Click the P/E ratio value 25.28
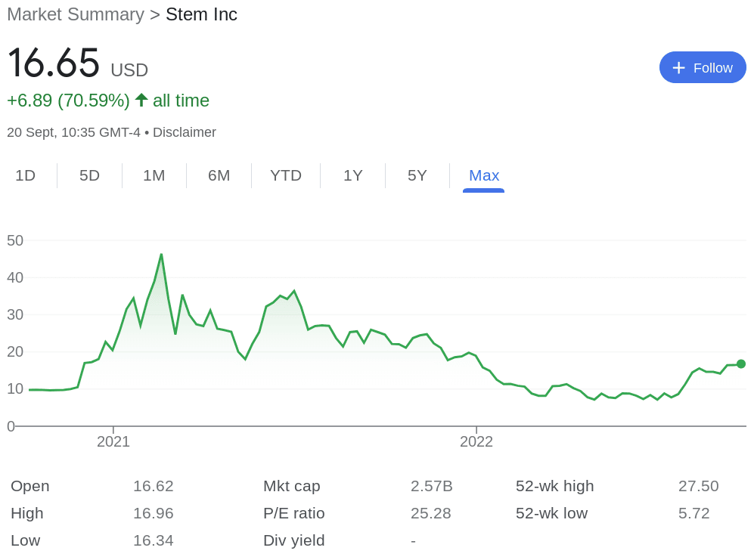Screen dimensions: 754x560 tap(431, 513)
